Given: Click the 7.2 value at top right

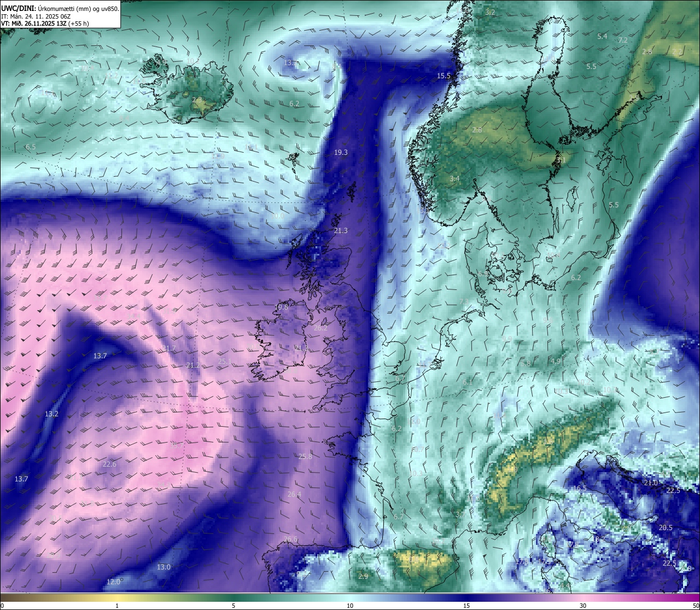Looking at the screenshot, I should pyautogui.click(x=623, y=40).
